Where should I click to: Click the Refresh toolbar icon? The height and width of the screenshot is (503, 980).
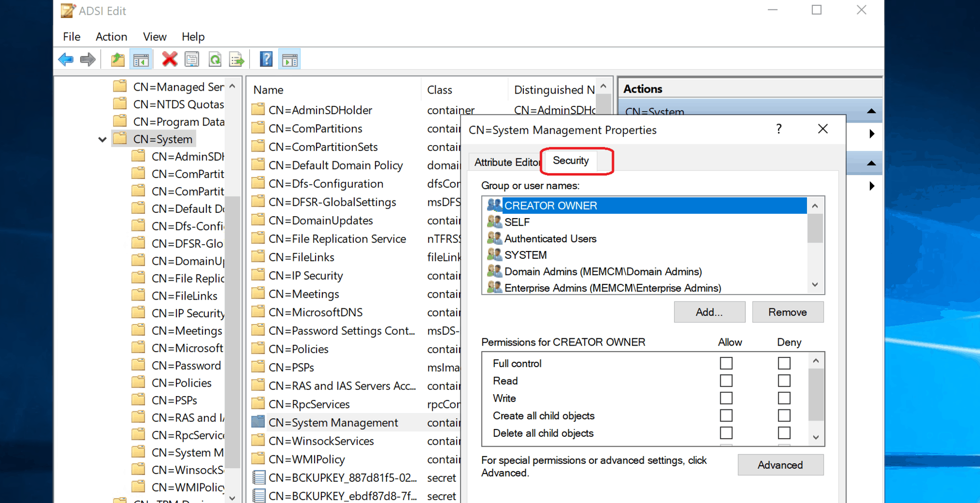215,59
